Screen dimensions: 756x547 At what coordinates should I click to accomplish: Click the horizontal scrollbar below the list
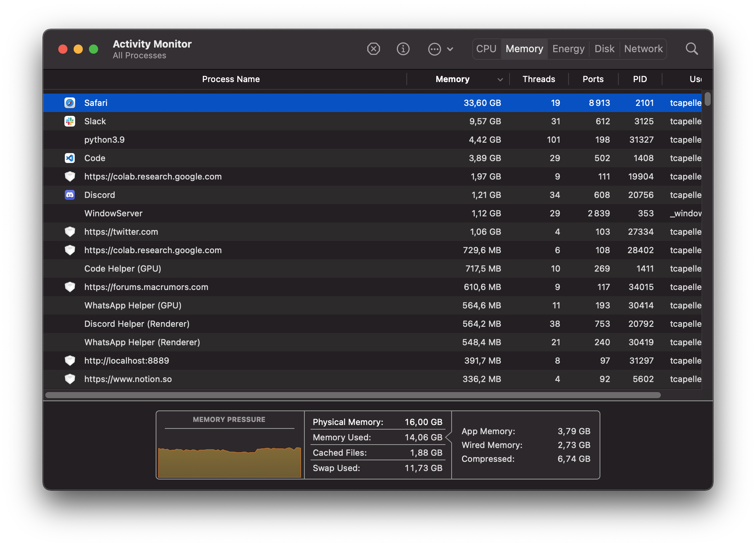(353, 395)
